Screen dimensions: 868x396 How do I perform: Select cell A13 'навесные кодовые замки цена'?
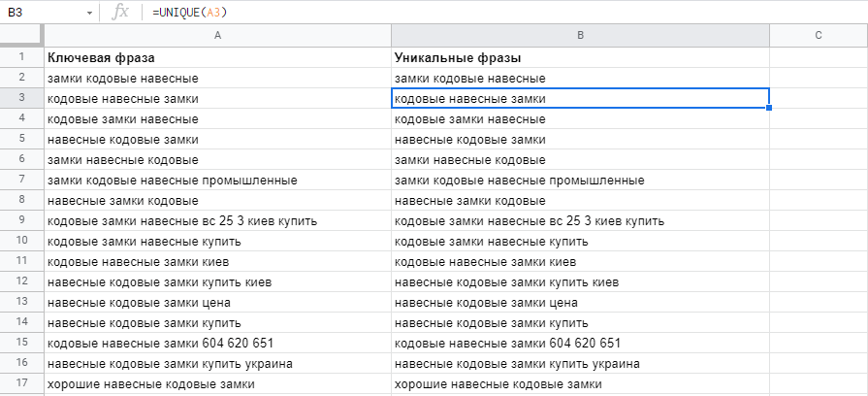(x=217, y=303)
